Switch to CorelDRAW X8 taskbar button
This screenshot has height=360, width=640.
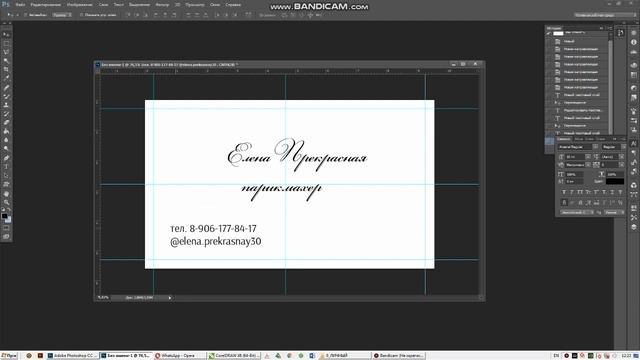pyautogui.click(x=234, y=356)
